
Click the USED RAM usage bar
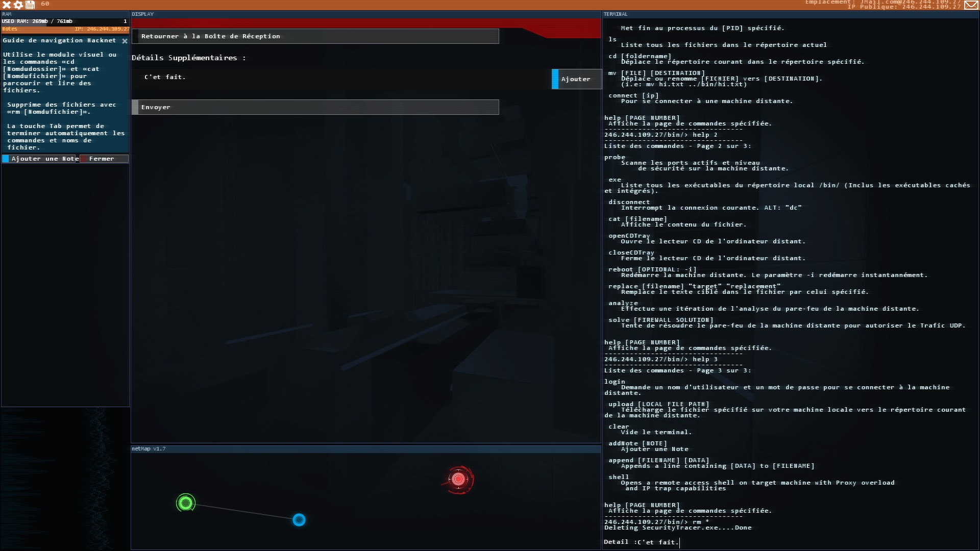(65, 21)
